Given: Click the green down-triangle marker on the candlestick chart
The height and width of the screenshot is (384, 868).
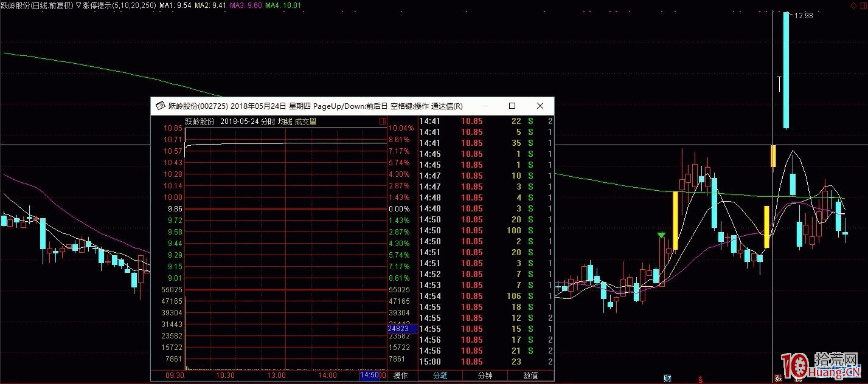Looking at the screenshot, I should [661, 235].
